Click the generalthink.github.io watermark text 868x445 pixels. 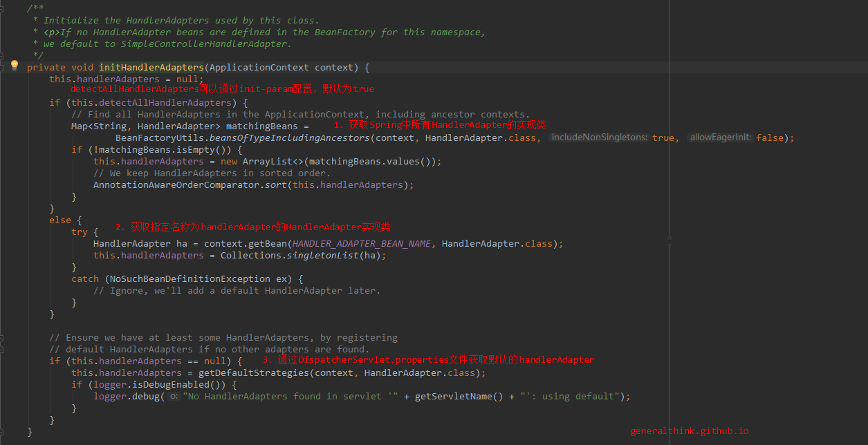point(689,431)
